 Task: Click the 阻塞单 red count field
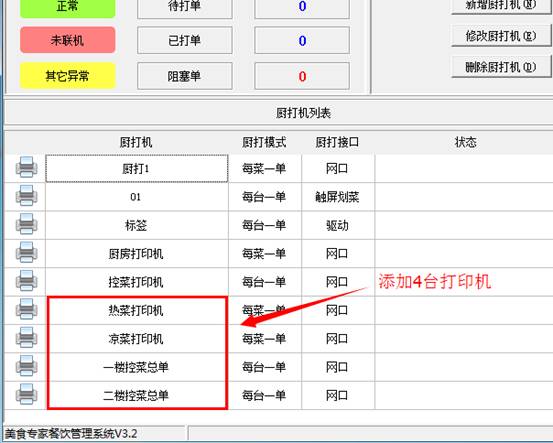pos(302,76)
